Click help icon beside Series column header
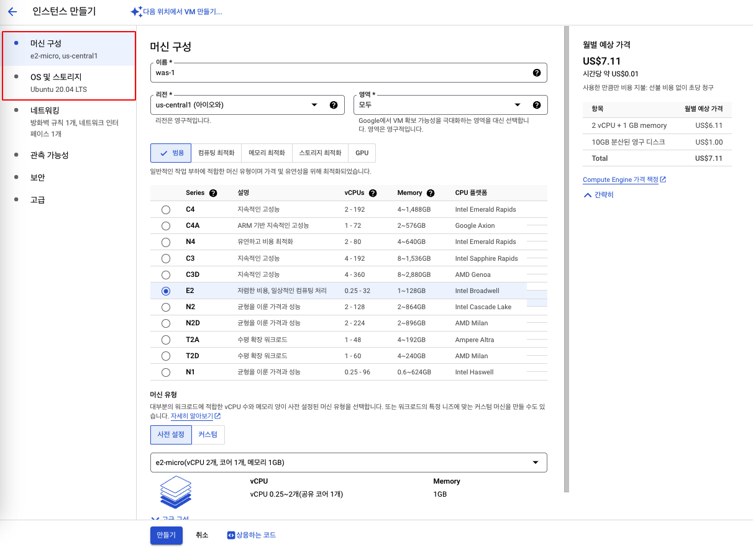 [x=213, y=193]
